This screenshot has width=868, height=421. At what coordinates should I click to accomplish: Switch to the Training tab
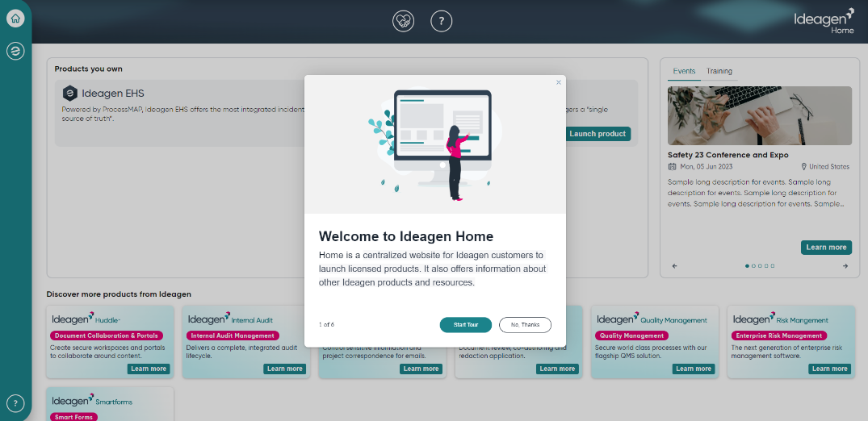tap(719, 71)
